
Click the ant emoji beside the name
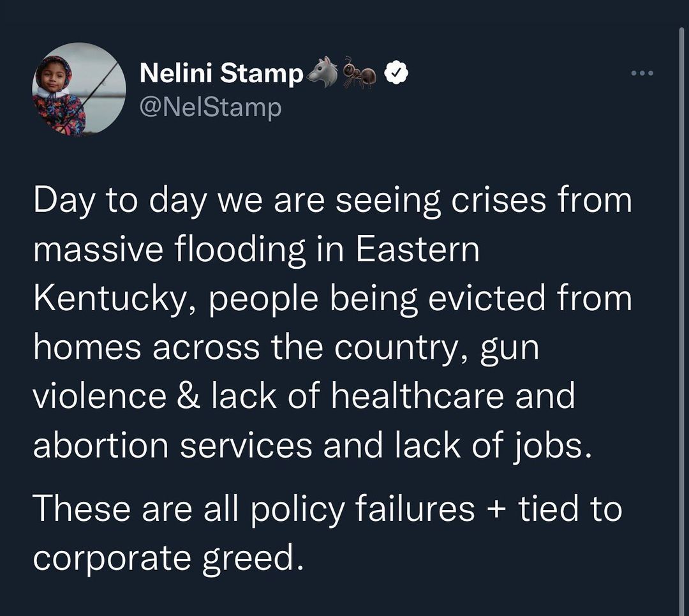pos(360,74)
